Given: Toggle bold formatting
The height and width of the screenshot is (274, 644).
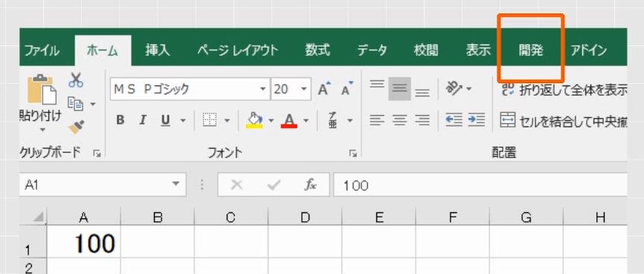Looking at the screenshot, I should pos(120,120).
